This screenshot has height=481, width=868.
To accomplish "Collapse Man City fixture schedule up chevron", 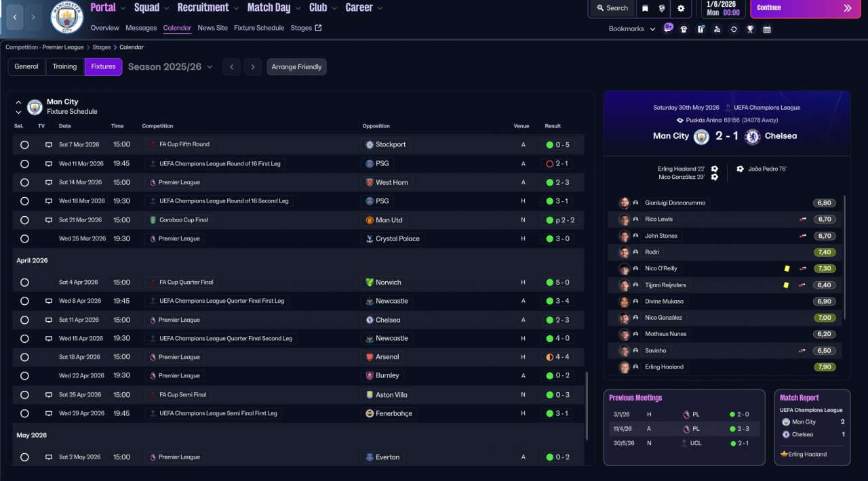I will tap(18, 102).
